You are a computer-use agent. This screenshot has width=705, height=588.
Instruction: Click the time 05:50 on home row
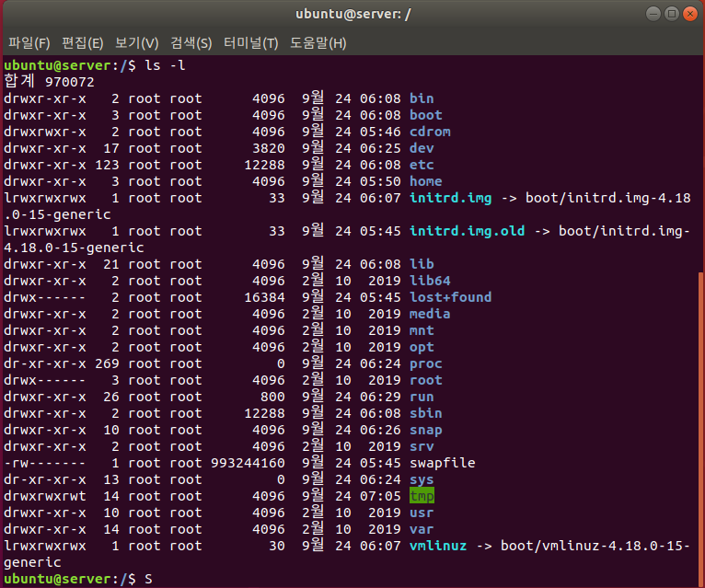point(380,181)
